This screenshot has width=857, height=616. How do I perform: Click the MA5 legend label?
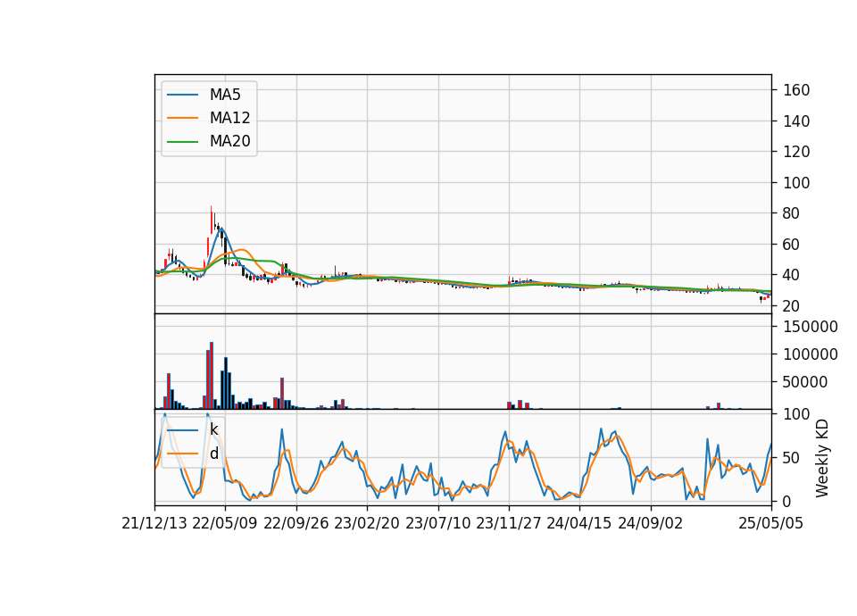click(225, 95)
